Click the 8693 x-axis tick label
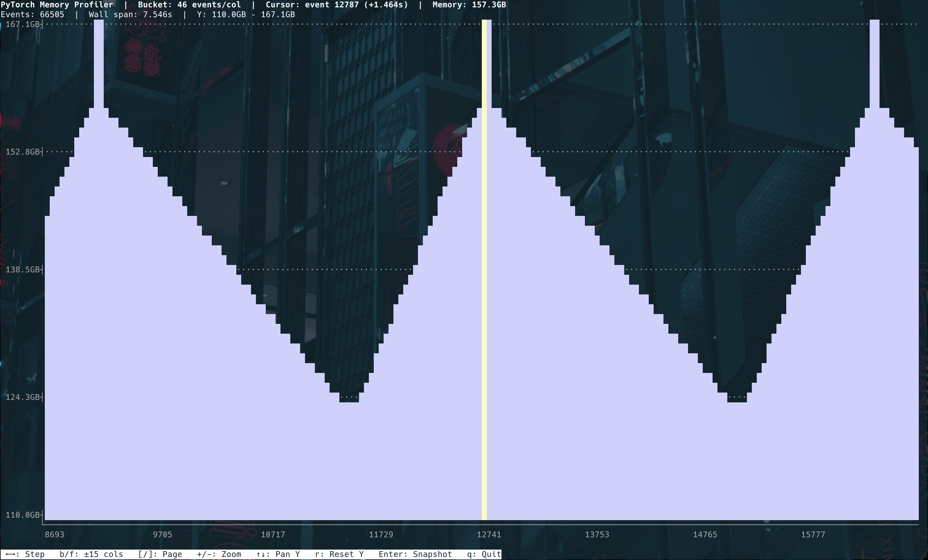Screen dimensions: 928x560 [54, 535]
